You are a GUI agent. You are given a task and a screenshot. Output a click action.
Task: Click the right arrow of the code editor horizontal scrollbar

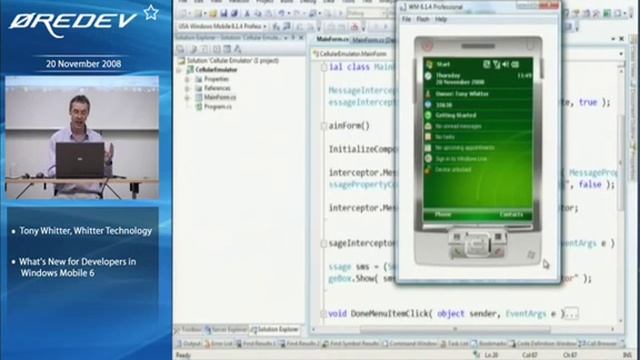(x=612, y=329)
